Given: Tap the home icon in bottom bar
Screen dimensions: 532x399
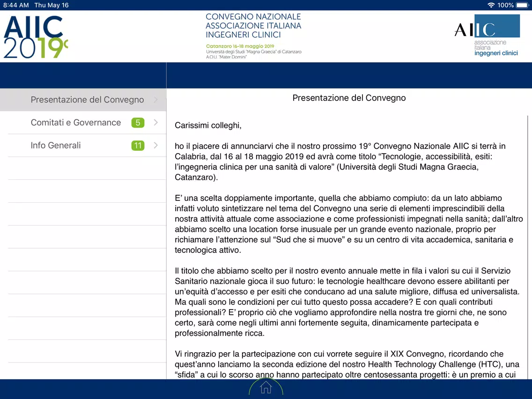Looking at the screenshot, I should point(266,387).
